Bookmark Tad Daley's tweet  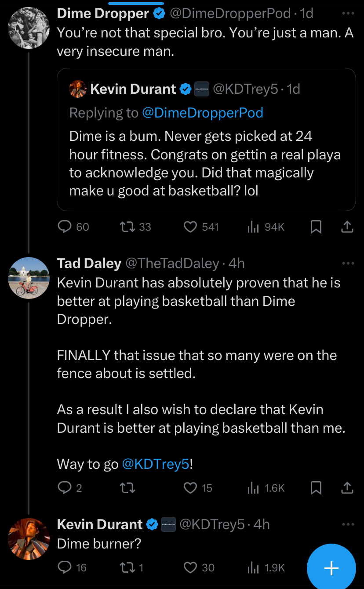tap(316, 488)
